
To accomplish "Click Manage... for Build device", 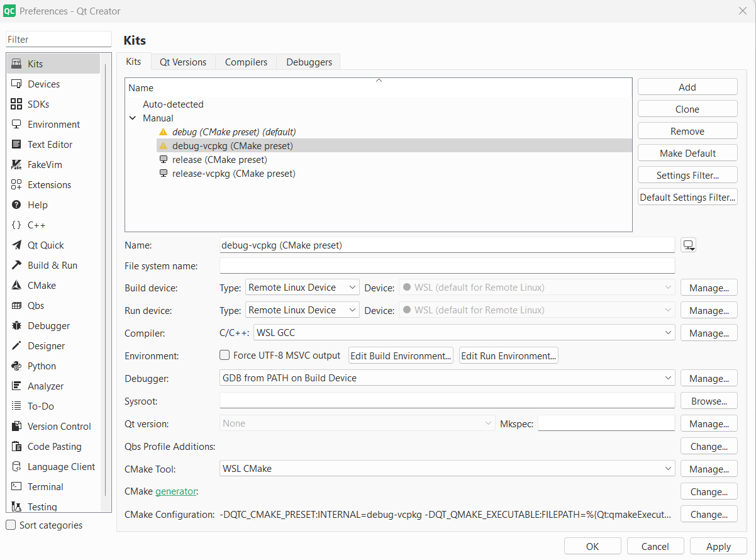I will [709, 288].
